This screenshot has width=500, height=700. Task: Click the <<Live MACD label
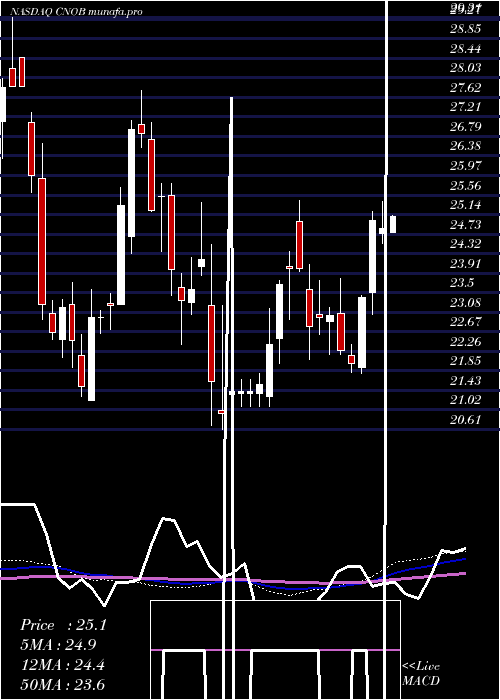click(421, 674)
